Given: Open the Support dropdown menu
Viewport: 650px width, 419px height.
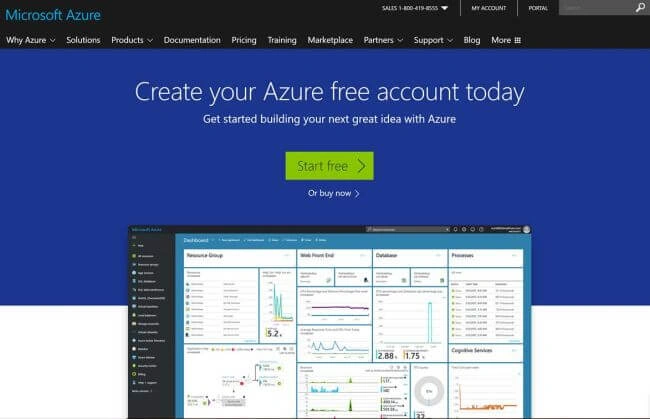Looking at the screenshot, I should (433, 40).
